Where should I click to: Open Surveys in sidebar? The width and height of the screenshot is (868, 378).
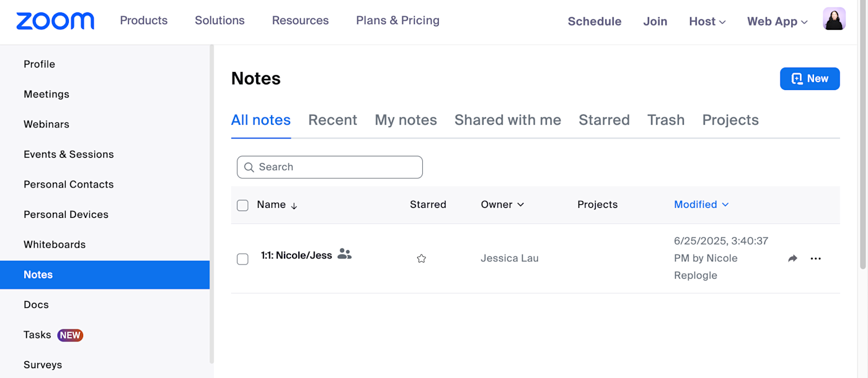point(43,365)
